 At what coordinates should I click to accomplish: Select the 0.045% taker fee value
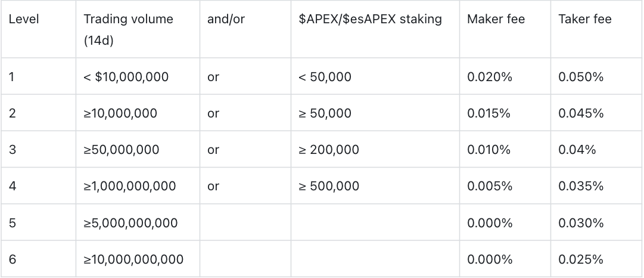coord(581,113)
